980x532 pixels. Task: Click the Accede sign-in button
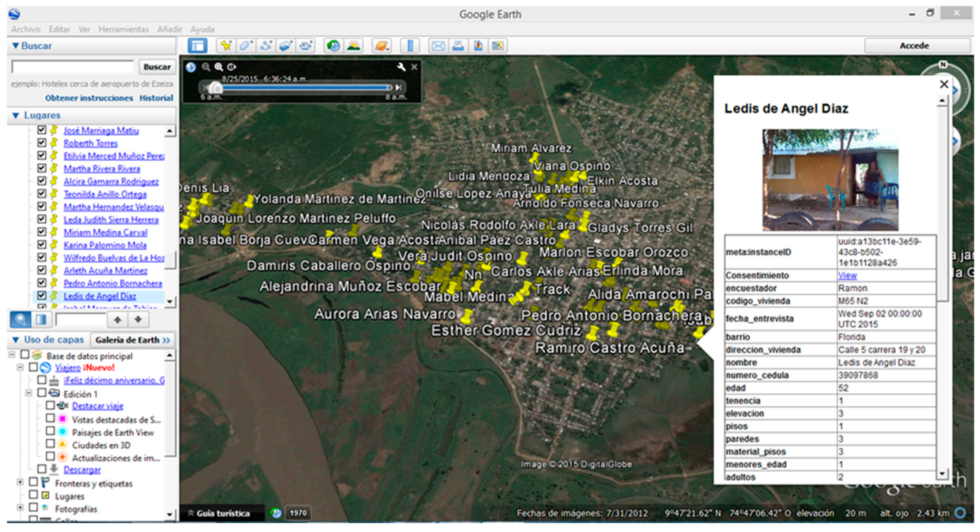coord(913,46)
